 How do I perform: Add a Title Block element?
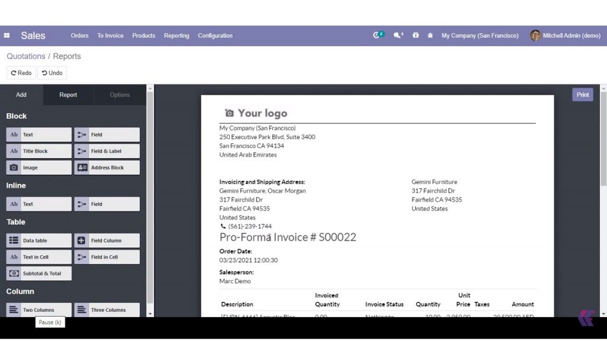(39, 151)
